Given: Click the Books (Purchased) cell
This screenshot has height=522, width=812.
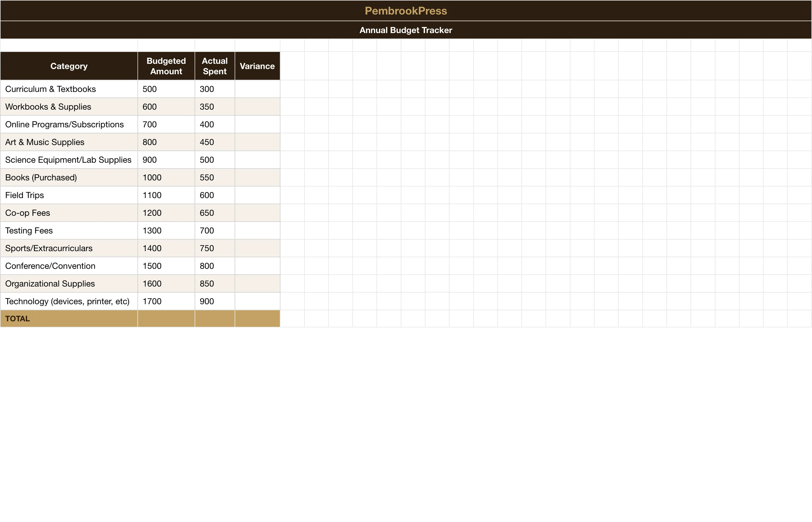Looking at the screenshot, I should tap(69, 177).
